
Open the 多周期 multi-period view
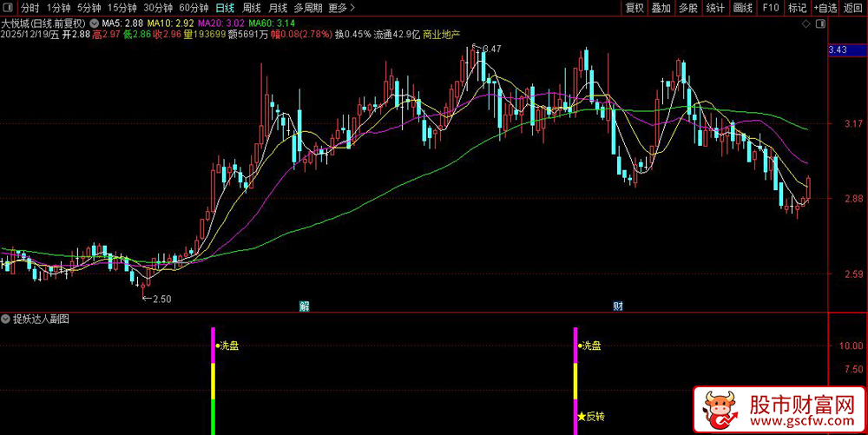308,8
